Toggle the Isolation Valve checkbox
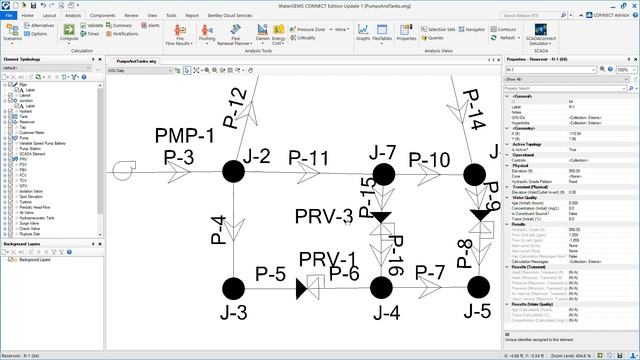 click(11, 191)
